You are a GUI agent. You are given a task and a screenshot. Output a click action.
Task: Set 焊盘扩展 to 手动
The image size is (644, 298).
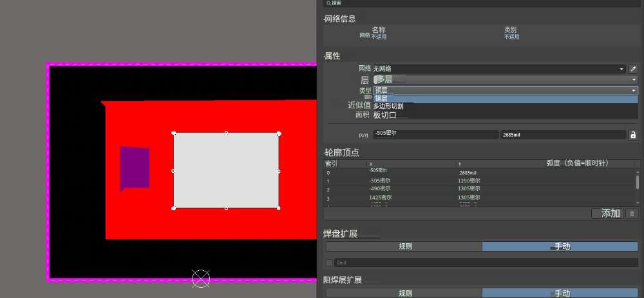pos(560,246)
